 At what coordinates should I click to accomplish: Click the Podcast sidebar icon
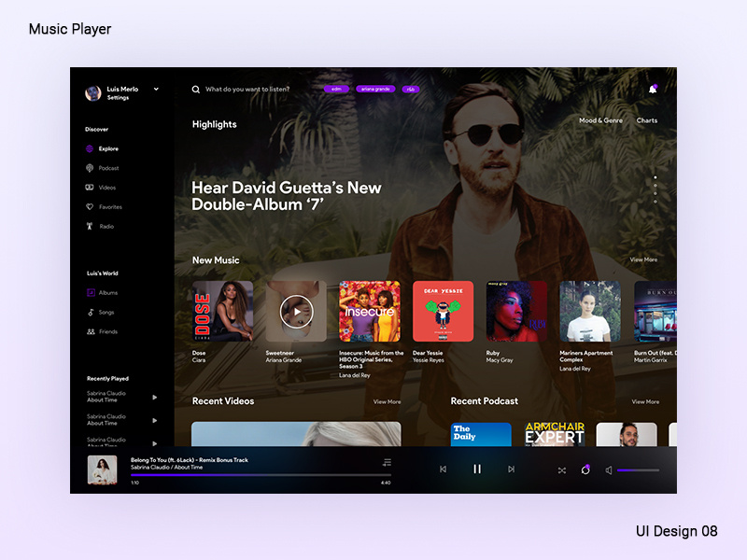click(90, 168)
